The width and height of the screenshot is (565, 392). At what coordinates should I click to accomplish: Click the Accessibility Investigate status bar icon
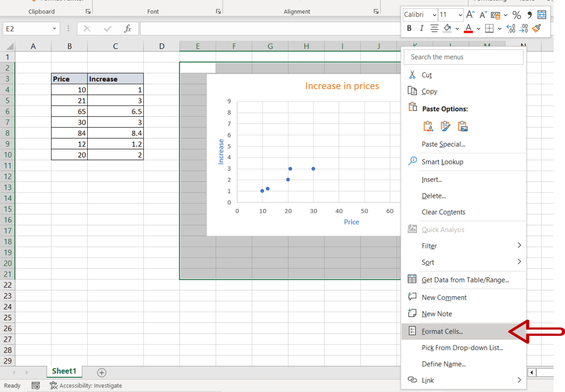click(x=54, y=385)
